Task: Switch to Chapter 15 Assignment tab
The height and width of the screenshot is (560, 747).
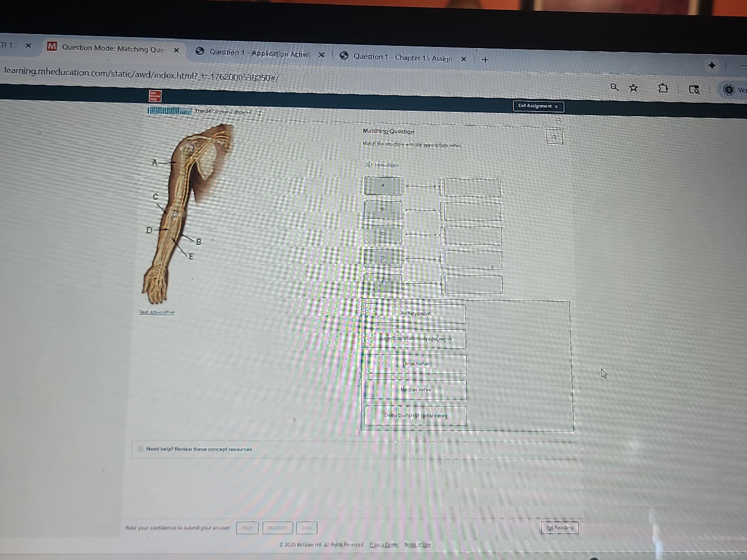Action: click(x=402, y=57)
